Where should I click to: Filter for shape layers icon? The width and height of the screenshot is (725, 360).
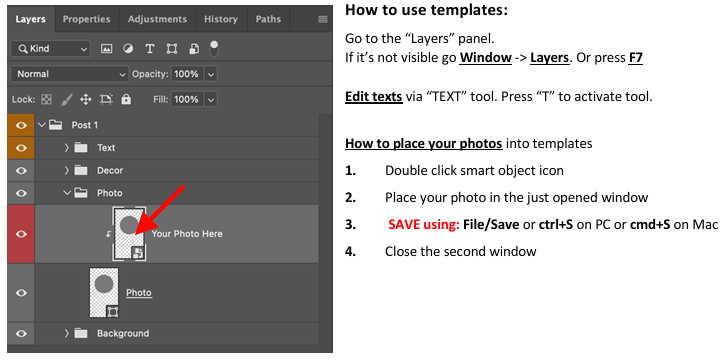pos(172,49)
